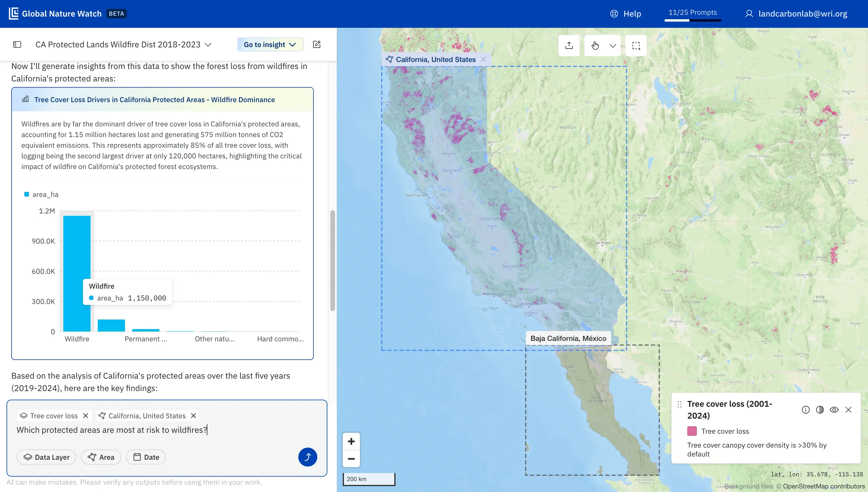
Task: Open the Go to insight dropdown
Action: 270,45
